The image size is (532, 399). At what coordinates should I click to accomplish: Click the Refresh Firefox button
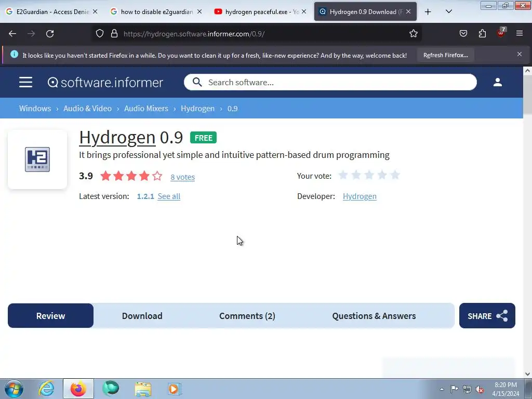click(x=445, y=55)
